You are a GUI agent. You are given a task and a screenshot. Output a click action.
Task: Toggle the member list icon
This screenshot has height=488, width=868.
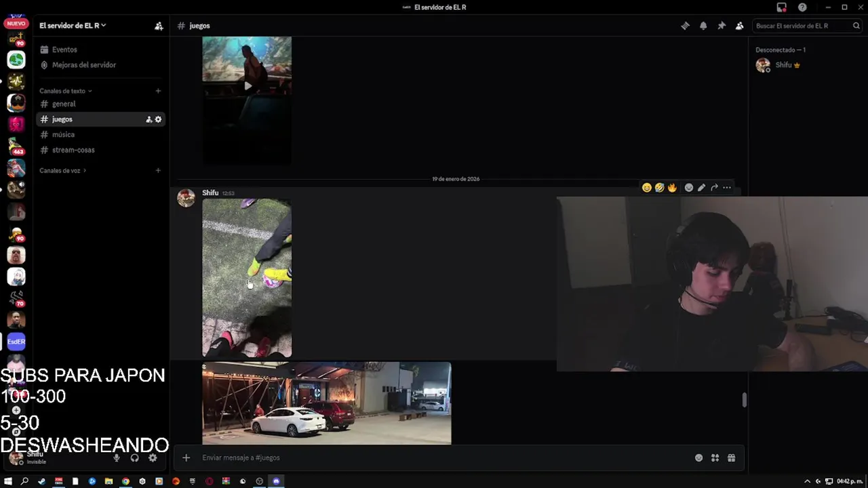740,26
